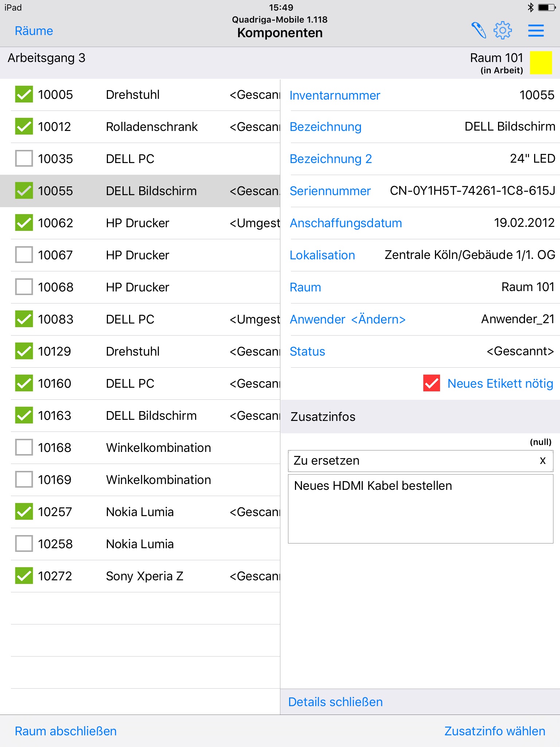This screenshot has height=747, width=560.
Task: Tap the 'Status' label
Action: point(307,351)
